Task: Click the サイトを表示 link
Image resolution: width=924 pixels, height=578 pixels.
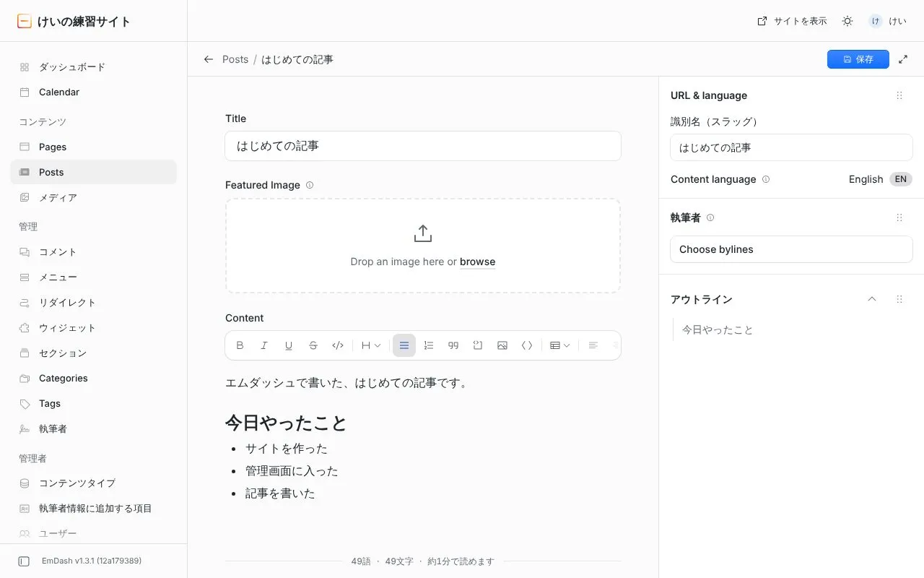Action: click(792, 21)
